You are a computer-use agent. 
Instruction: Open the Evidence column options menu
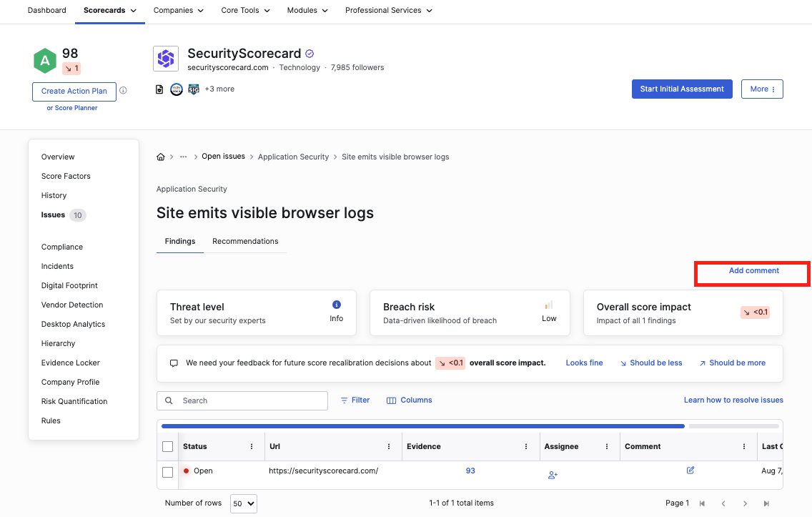click(x=526, y=446)
